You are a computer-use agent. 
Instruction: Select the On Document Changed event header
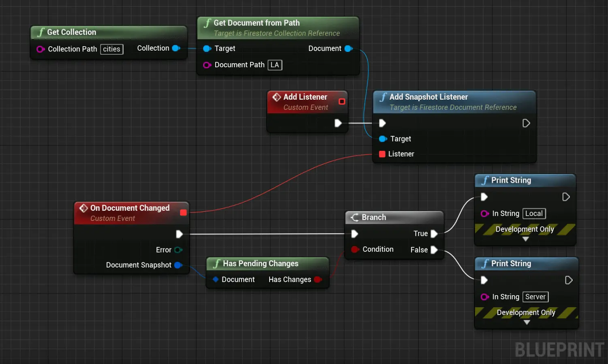point(131,213)
